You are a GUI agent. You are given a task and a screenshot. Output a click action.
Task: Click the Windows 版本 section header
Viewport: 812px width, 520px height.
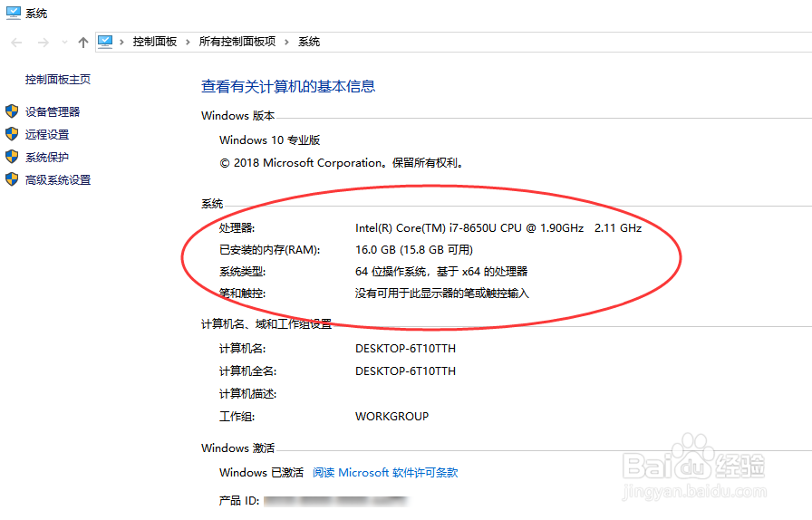click(x=237, y=116)
